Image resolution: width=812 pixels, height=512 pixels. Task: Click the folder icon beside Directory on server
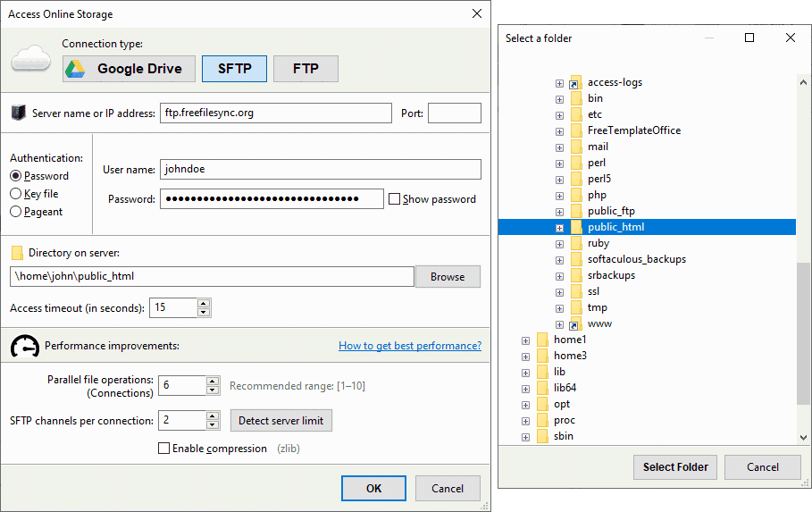(17, 253)
